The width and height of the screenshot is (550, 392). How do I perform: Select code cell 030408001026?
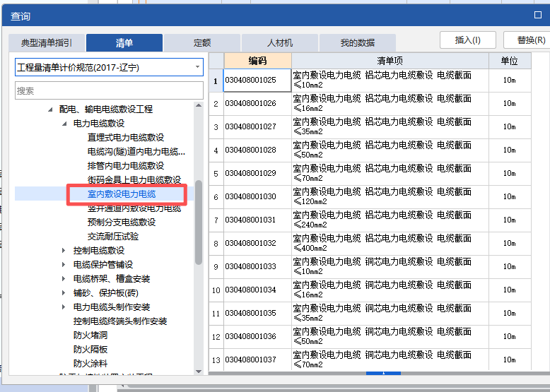[x=257, y=104]
